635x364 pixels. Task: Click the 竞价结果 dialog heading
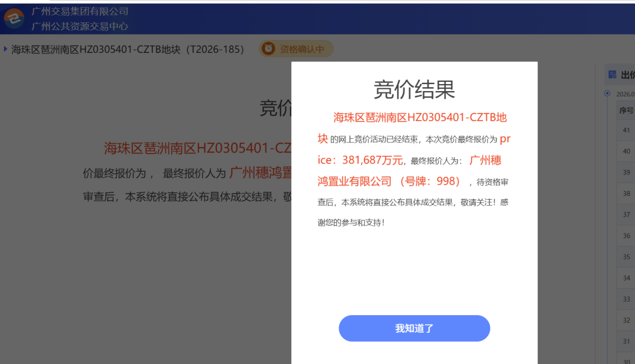(x=415, y=89)
